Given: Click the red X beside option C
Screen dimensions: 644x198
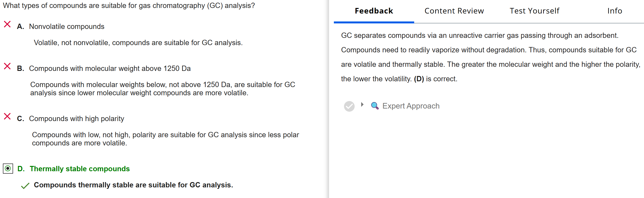Looking at the screenshot, I should 7,116.
